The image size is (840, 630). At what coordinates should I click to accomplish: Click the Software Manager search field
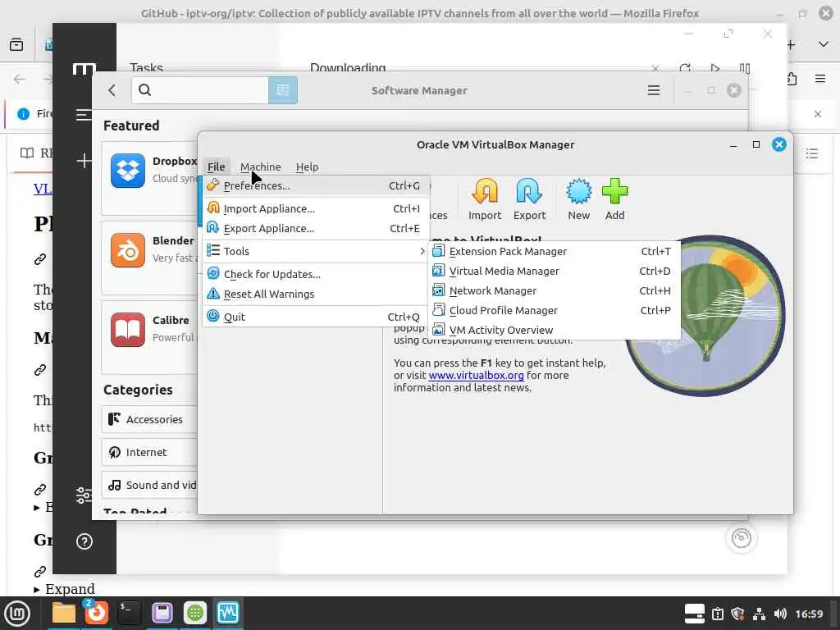tap(199, 90)
